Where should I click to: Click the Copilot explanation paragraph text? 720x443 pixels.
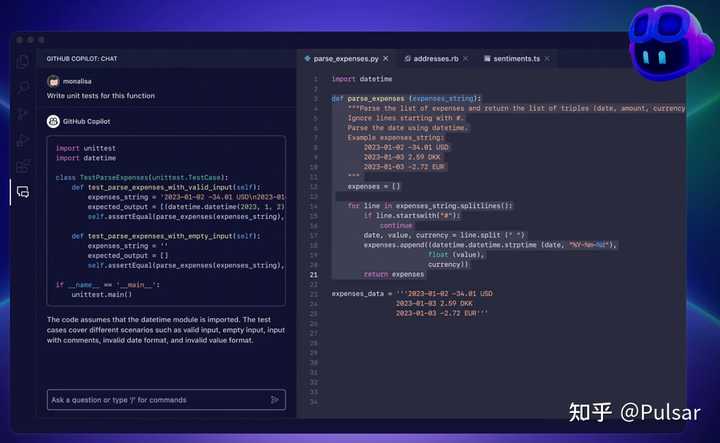pyautogui.click(x=166, y=330)
